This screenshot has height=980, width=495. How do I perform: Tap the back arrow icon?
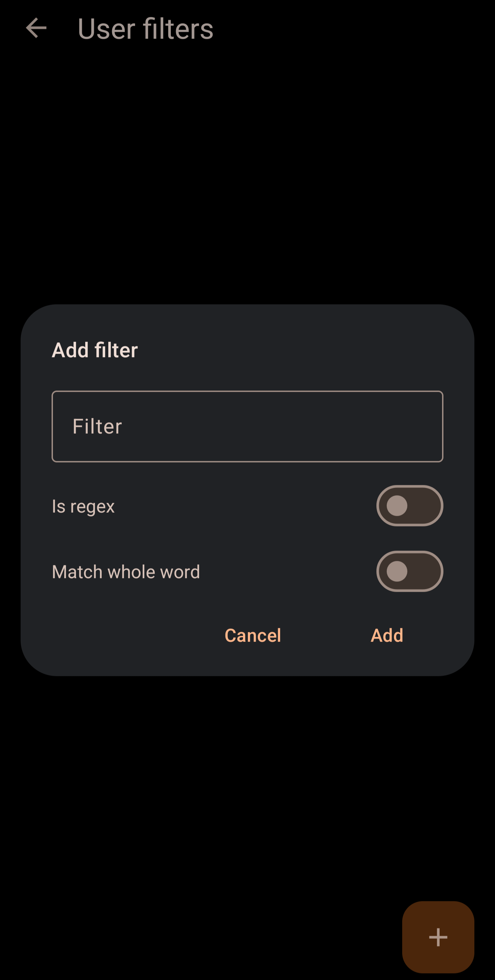[36, 28]
